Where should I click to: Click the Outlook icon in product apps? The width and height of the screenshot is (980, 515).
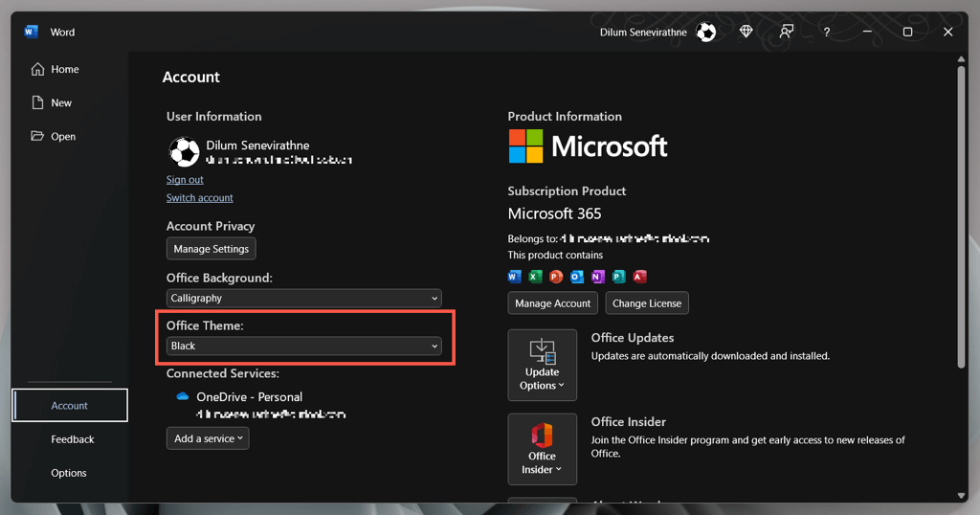(x=577, y=277)
